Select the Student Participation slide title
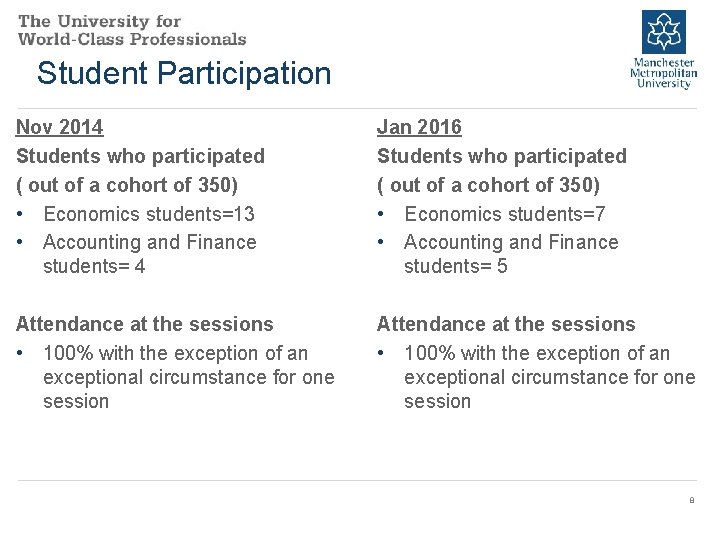 (183, 73)
